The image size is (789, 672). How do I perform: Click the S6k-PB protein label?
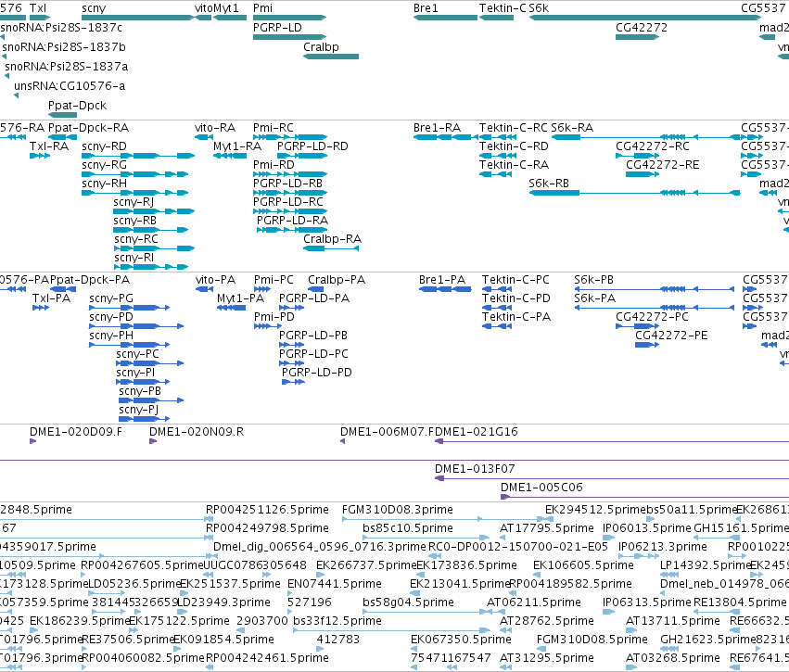[593, 280]
